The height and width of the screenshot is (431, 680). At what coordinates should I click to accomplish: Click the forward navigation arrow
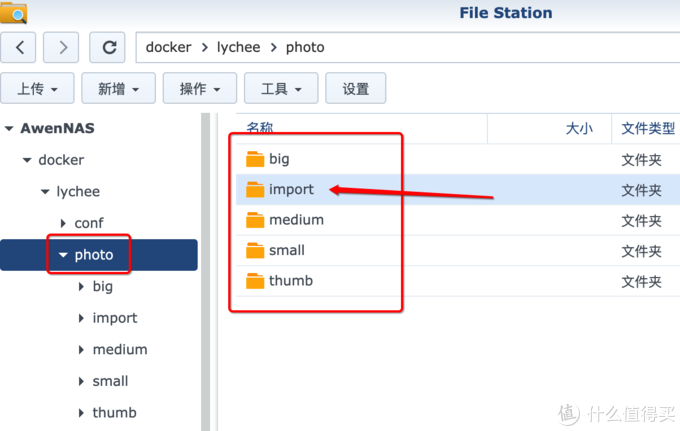click(62, 47)
